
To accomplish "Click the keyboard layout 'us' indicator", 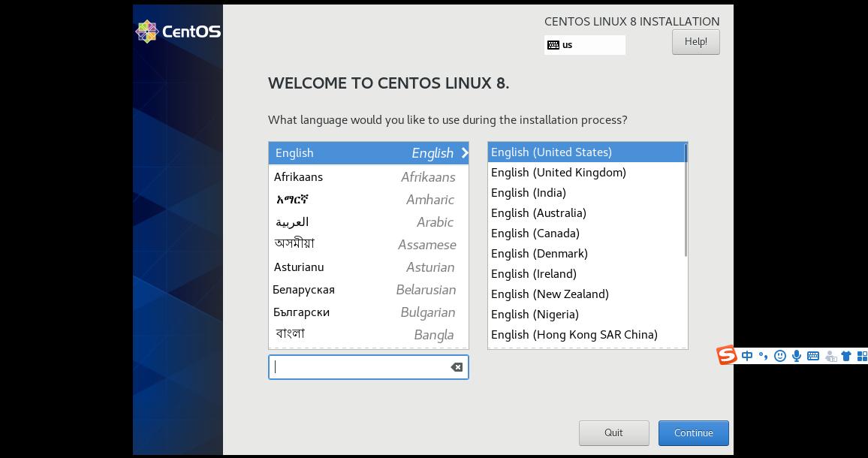I will pyautogui.click(x=584, y=45).
